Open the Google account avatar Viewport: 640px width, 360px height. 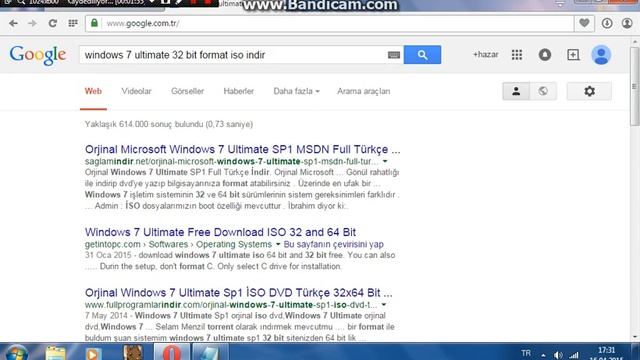601,55
